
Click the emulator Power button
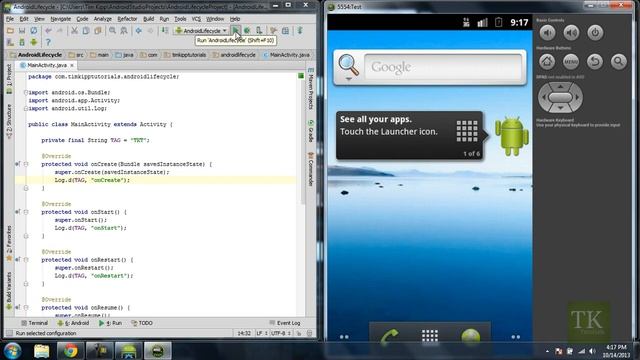[595, 33]
